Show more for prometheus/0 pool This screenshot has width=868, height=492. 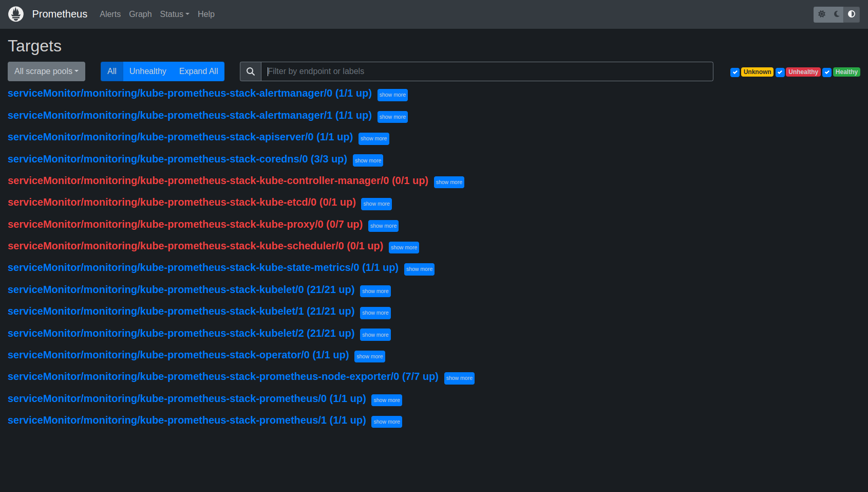pos(387,400)
